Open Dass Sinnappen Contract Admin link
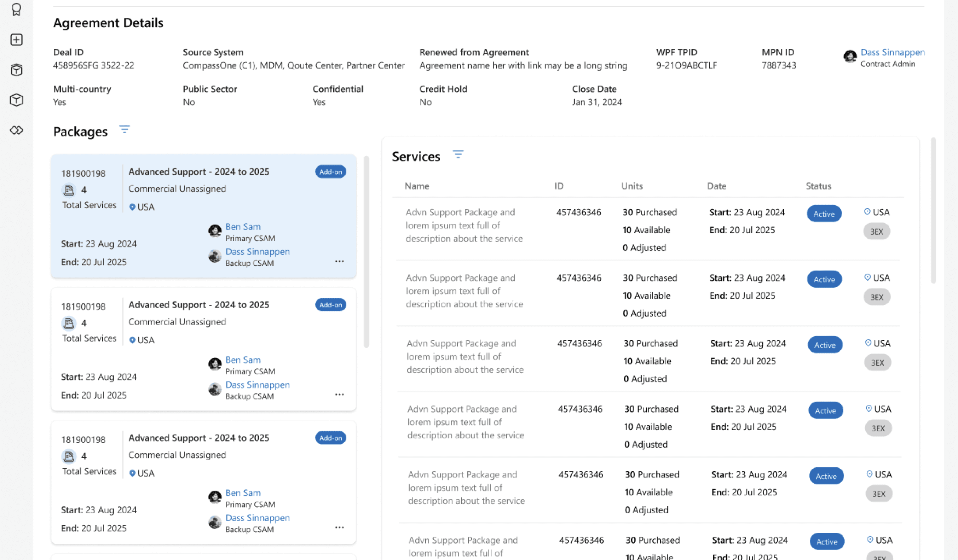 (x=892, y=52)
